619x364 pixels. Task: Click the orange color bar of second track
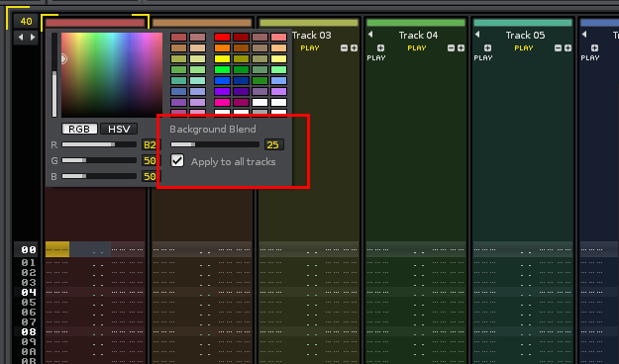(x=202, y=23)
